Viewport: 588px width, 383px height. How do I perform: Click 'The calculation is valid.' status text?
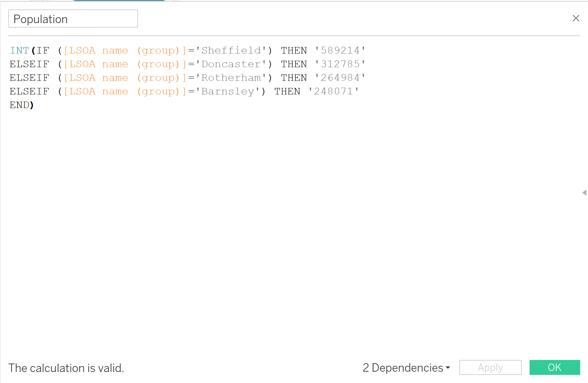point(66,368)
